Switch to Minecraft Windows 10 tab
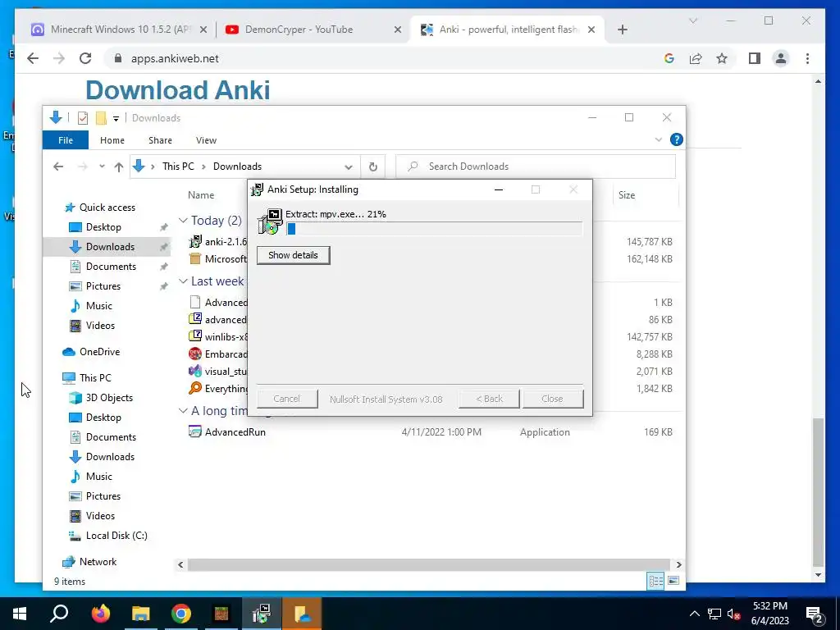 (119, 30)
